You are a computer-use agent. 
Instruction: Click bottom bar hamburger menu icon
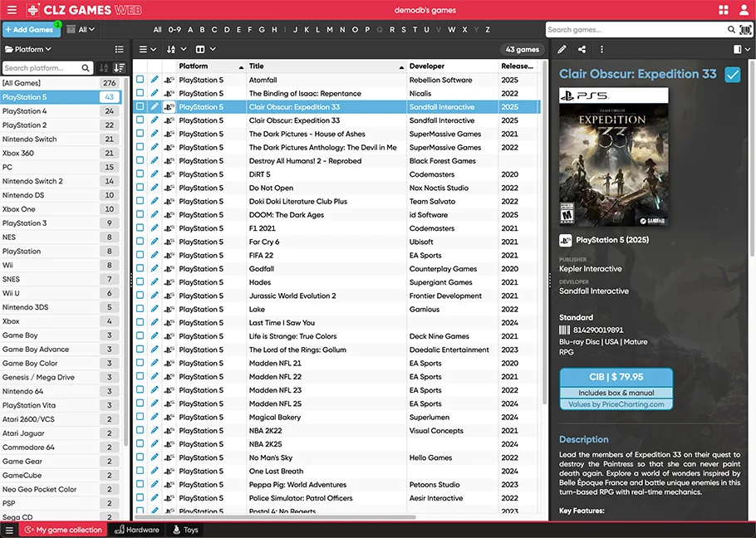9,530
